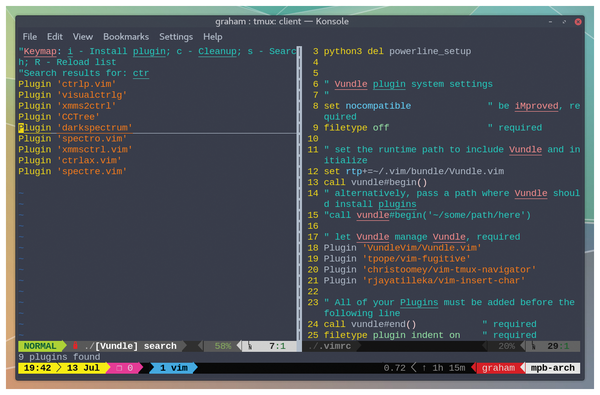Open the Settings menu
Image resolution: width=600 pixels, height=395 pixels.
point(176,37)
